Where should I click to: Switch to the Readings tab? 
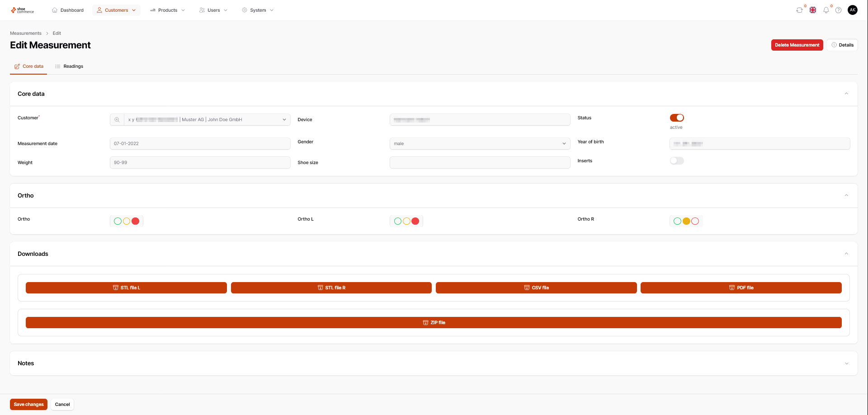[69, 66]
